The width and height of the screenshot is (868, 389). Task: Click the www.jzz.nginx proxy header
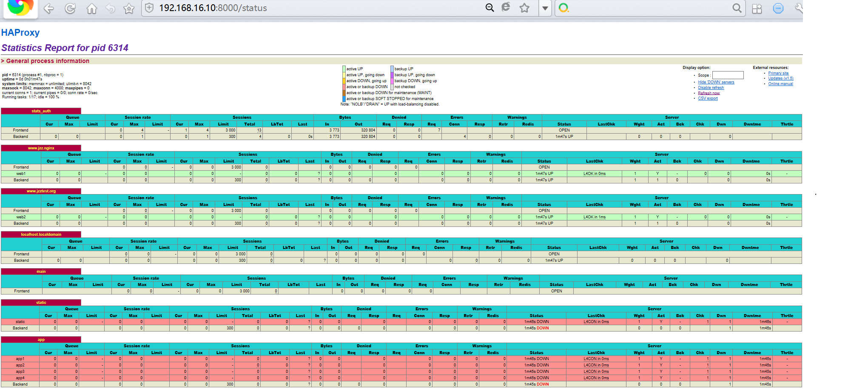(41, 148)
